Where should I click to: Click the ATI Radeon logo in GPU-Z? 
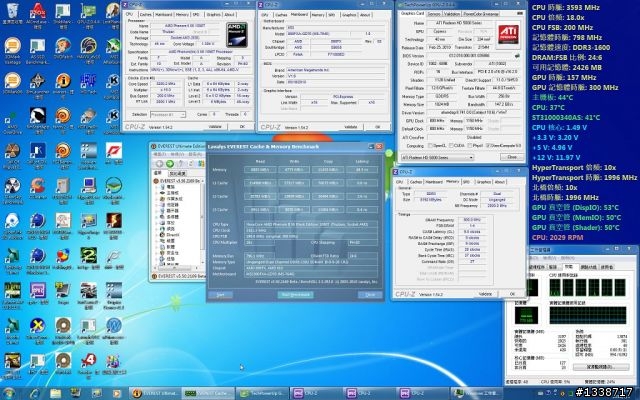(x=508, y=35)
